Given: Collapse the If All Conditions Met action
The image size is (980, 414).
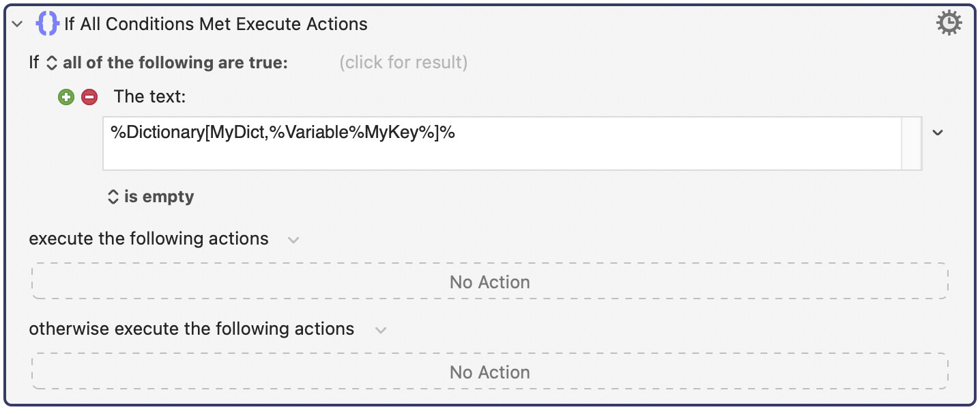Looking at the screenshot, I should pos(18,24).
